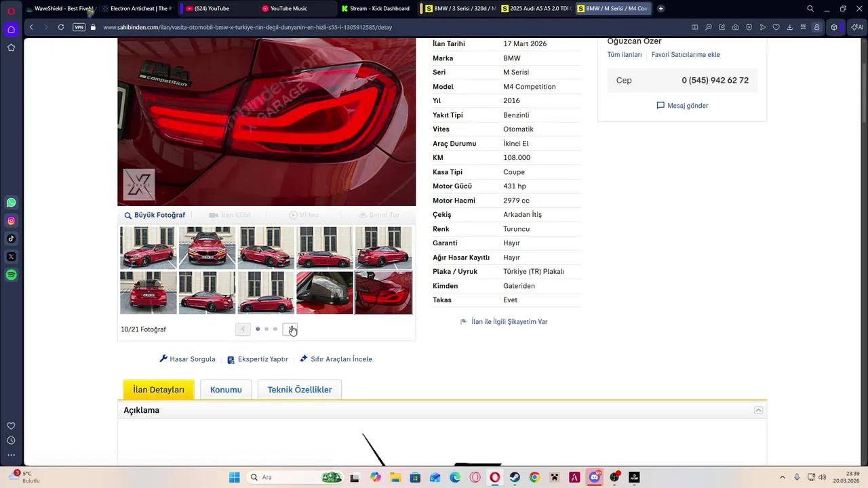Image resolution: width=868 pixels, height=488 pixels.
Task: Switch to the YouTube Music tab
Action: pos(296,9)
